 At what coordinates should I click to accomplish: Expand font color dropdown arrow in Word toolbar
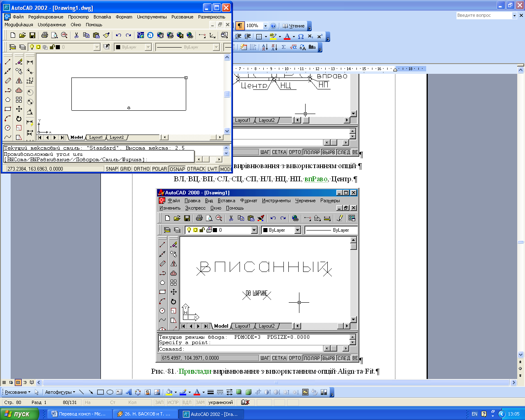click(x=294, y=37)
